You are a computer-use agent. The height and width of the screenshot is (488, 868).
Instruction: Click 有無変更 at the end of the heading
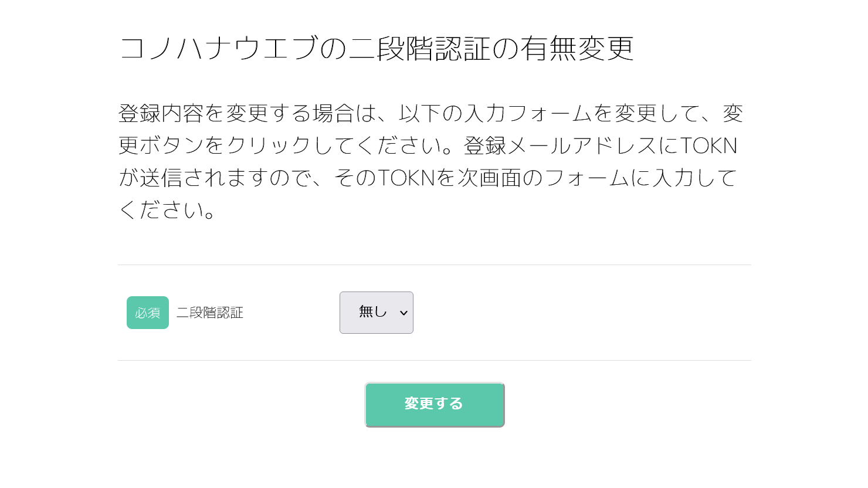[577, 48]
